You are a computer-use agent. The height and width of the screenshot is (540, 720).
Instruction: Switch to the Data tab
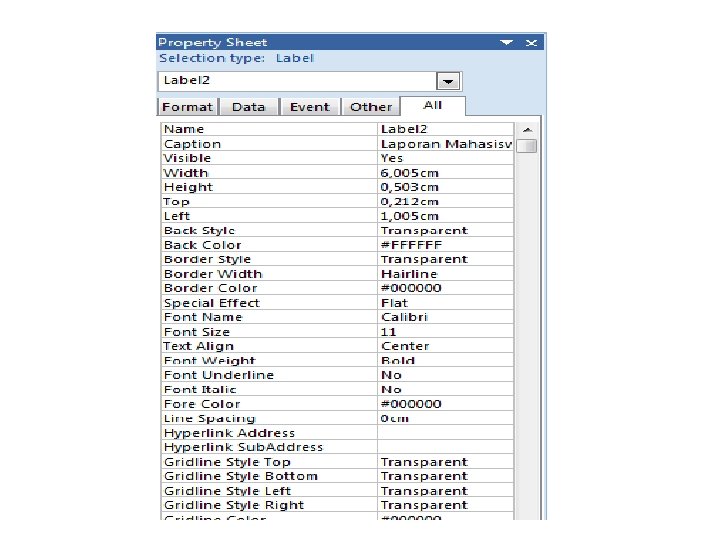248,107
